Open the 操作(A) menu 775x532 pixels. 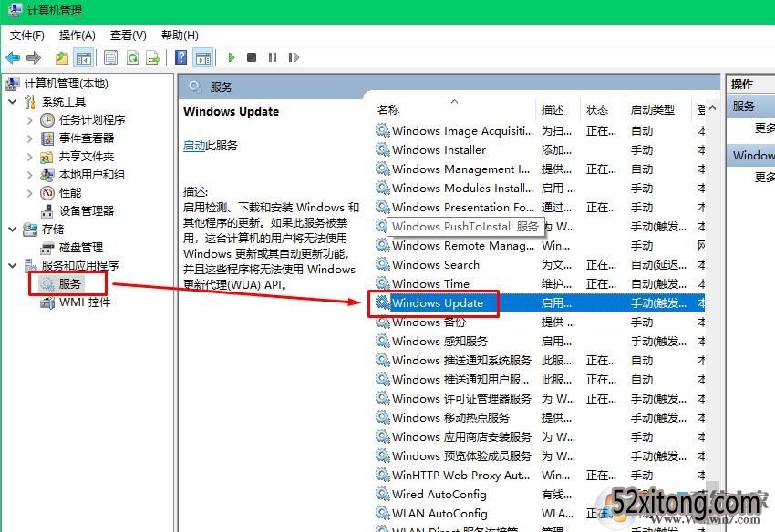coord(77,36)
